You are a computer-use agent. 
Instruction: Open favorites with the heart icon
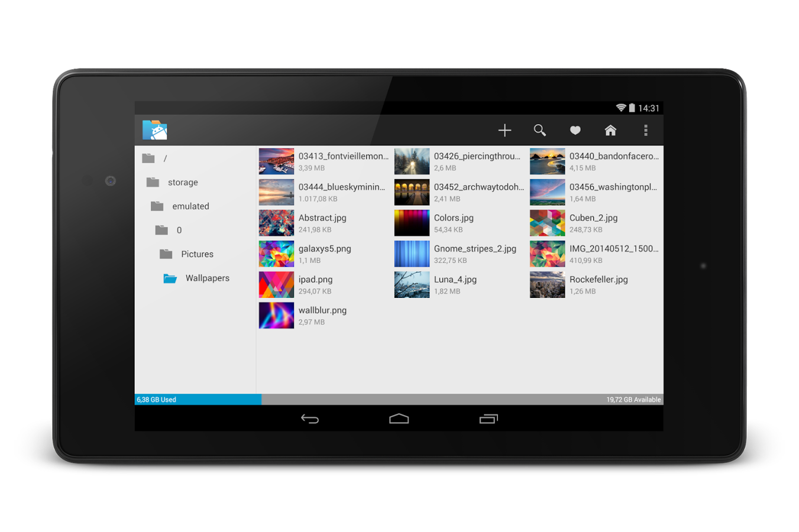[575, 131]
